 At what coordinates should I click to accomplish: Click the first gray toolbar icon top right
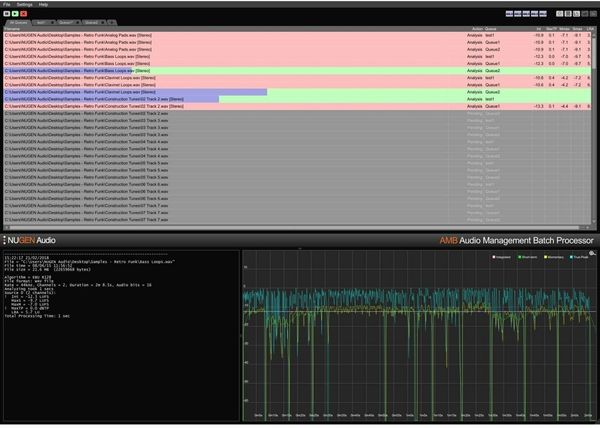point(560,14)
